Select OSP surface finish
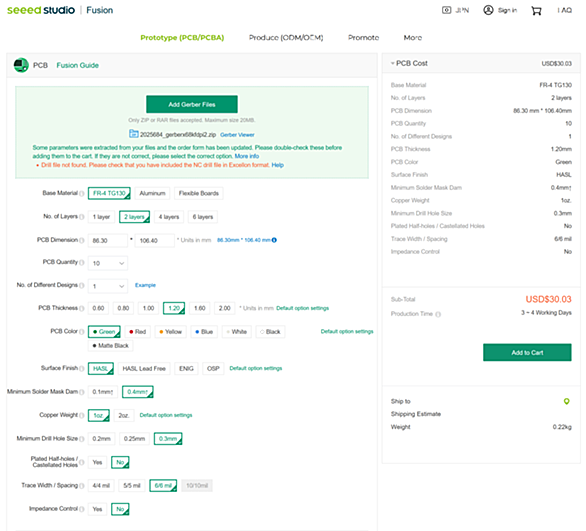The height and width of the screenshot is (531, 586). 213,368
